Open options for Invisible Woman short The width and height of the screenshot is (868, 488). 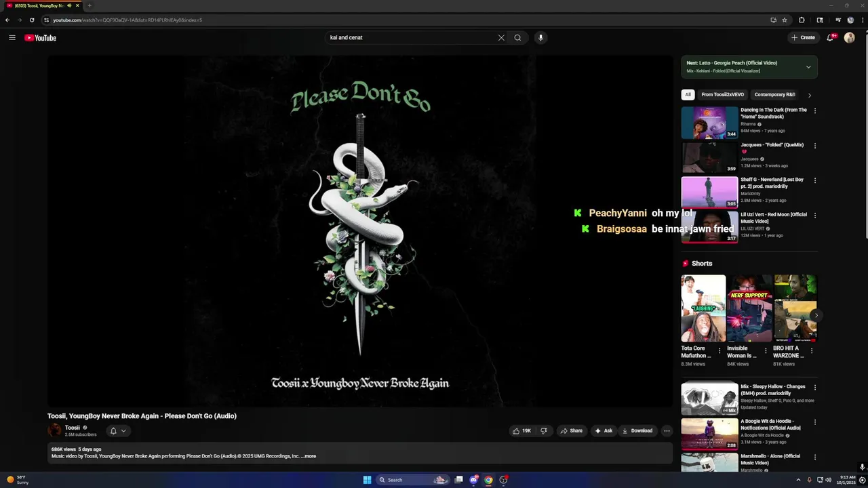766,351
